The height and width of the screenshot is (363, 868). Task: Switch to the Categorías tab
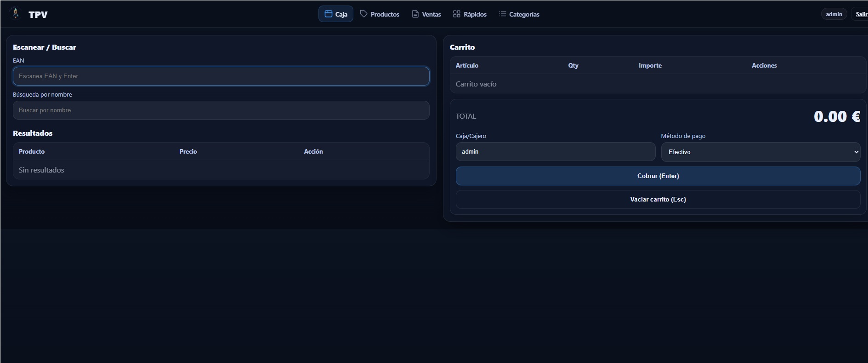click(x=519, y=14)
